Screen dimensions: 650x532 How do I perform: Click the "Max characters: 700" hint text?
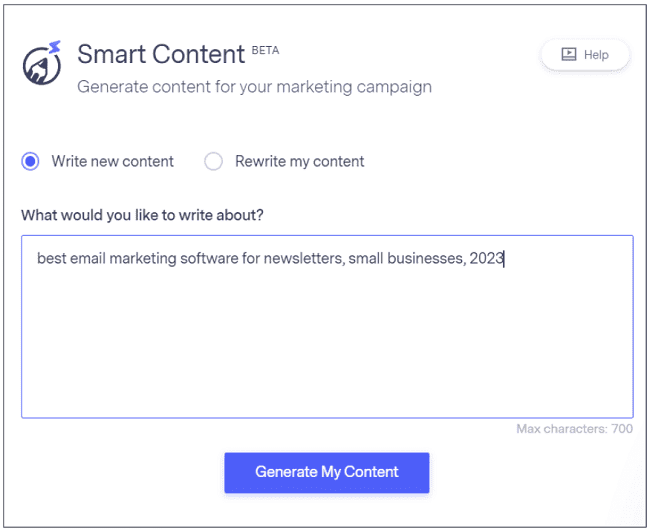click(x=574, y=429)
